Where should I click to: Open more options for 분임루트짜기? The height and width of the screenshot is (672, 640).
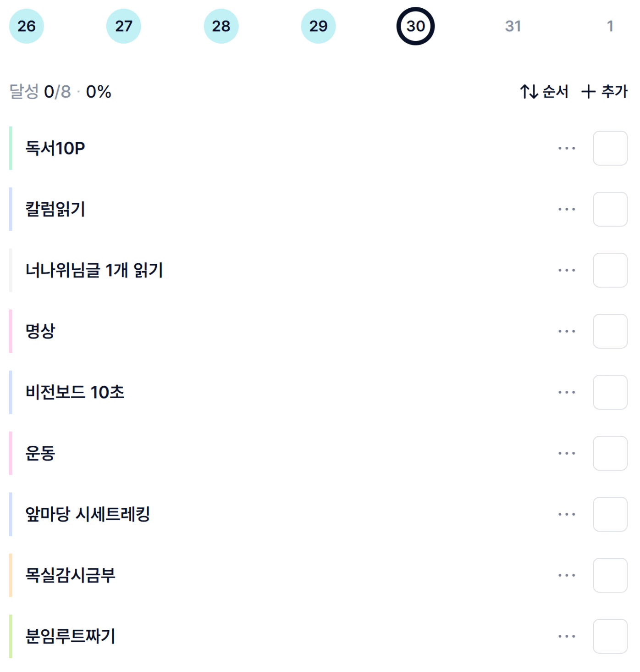(x=567, y=636)
